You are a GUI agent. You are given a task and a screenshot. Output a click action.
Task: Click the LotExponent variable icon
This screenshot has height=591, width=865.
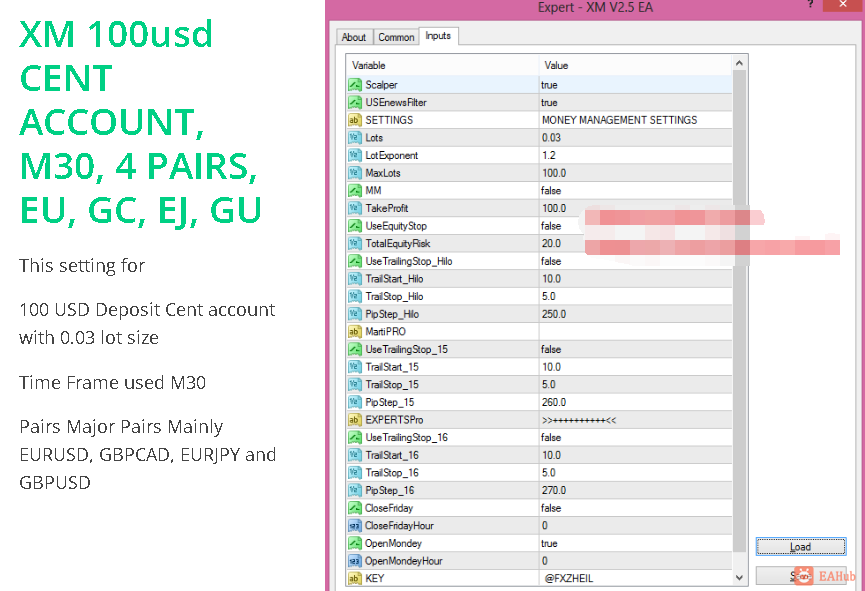coord(355,156)
